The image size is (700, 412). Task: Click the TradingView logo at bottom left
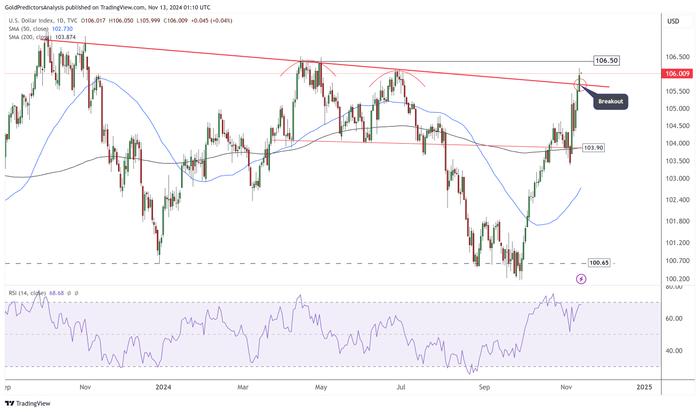pyautogui.click(x=29, y=404)
